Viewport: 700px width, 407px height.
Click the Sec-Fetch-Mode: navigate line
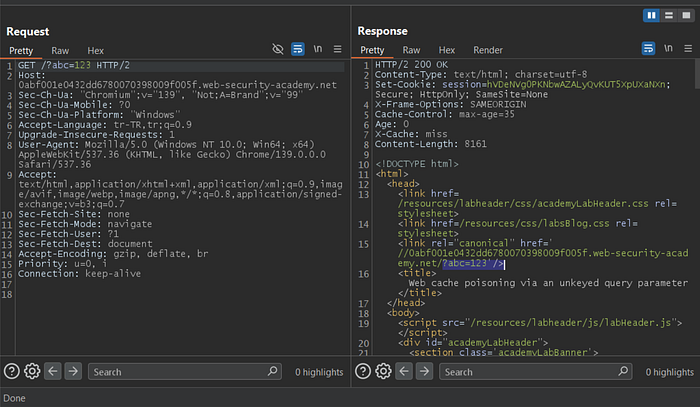point(85,224)
